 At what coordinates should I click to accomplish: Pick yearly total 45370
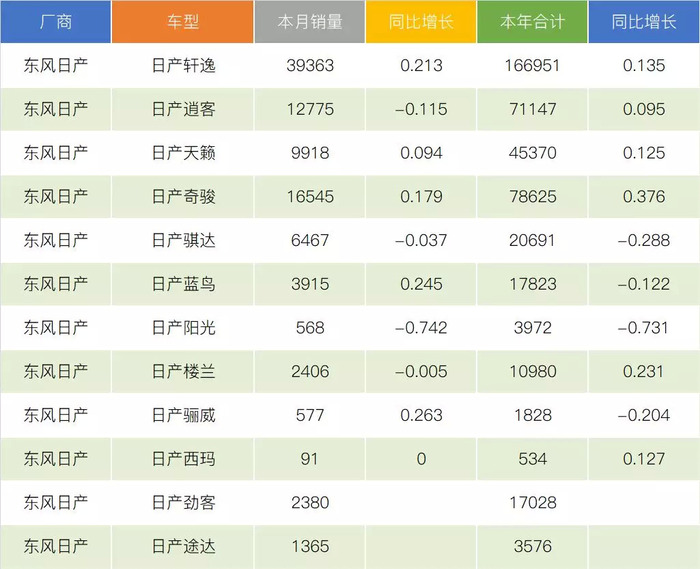pos(533,153)
